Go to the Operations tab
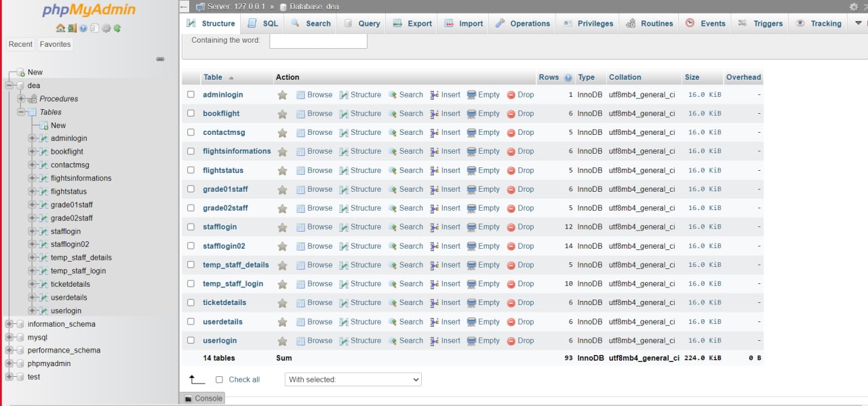This screenshot has height=406, width=868. [x=523, y=23]
